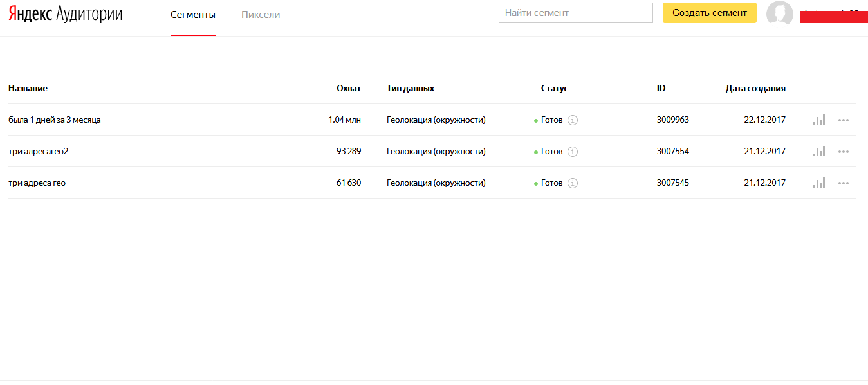Open statistics chart icon for segment 3007554
Screen dimensions: 868x385
coord(819,151)
